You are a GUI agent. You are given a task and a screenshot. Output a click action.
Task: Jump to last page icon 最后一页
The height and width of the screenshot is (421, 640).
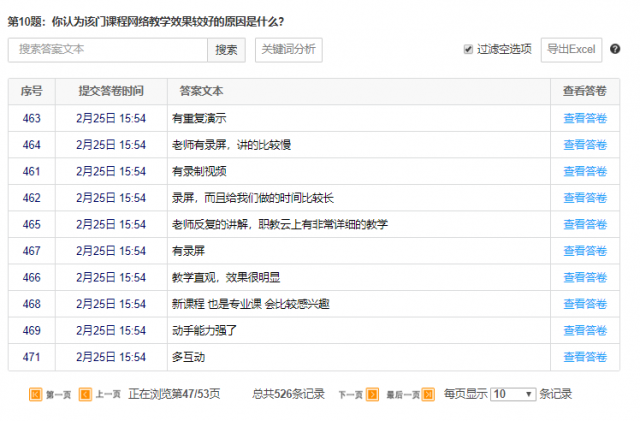pos(428,394)
